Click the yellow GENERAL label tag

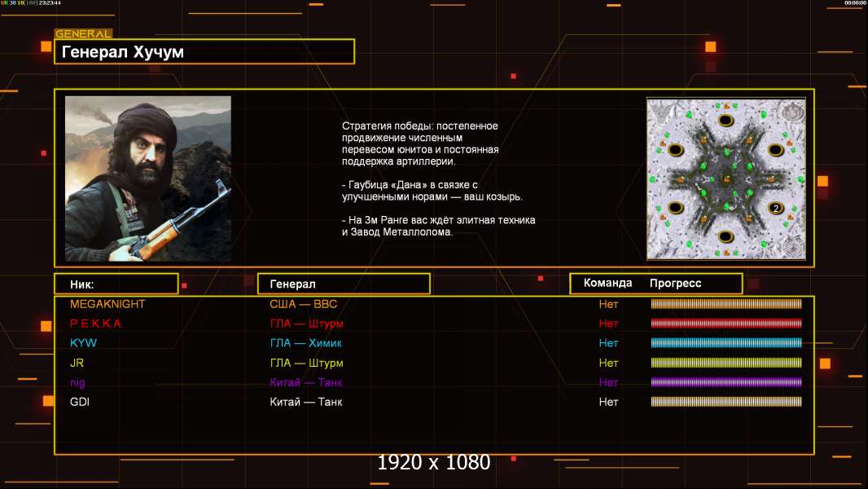[84, 33]
